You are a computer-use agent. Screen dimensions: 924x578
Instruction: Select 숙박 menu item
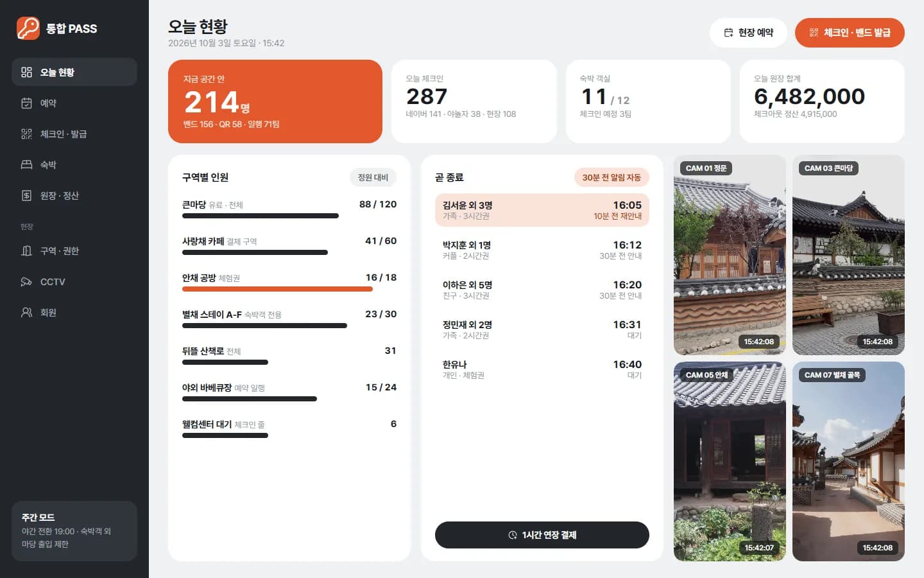[x=74, y=164]
